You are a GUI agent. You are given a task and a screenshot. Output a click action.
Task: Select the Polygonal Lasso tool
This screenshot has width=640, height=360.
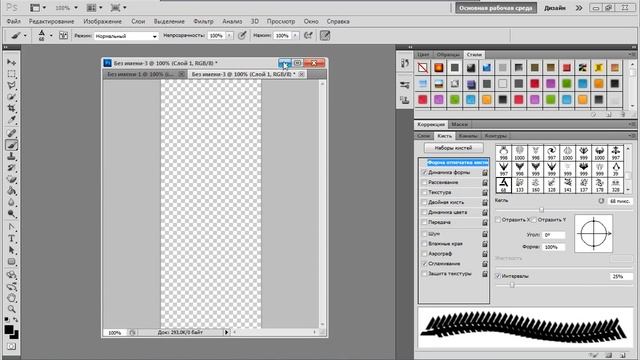[x=11, y=85]
